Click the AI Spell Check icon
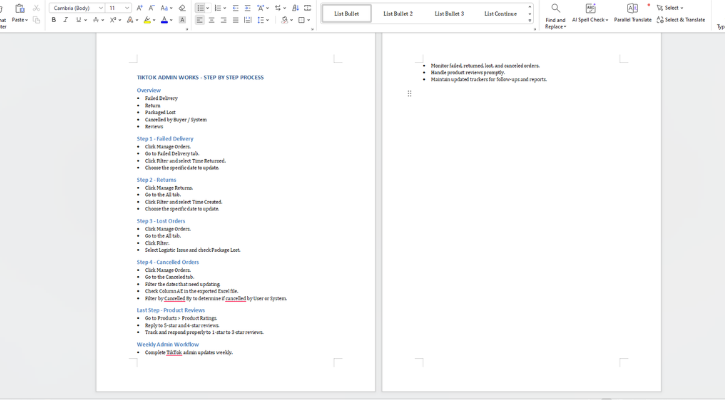725x400 pixels. coord(590,8)
